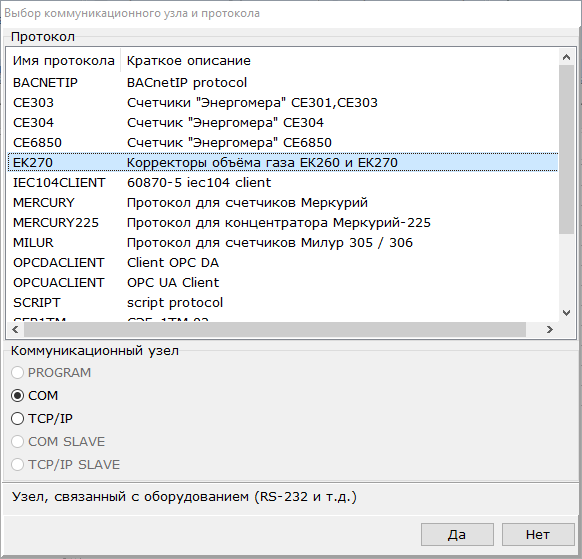This screenshot has height=559, width=582.
Task: Click the horizontal scroll right arrow
Action: (x=549, y=330)
